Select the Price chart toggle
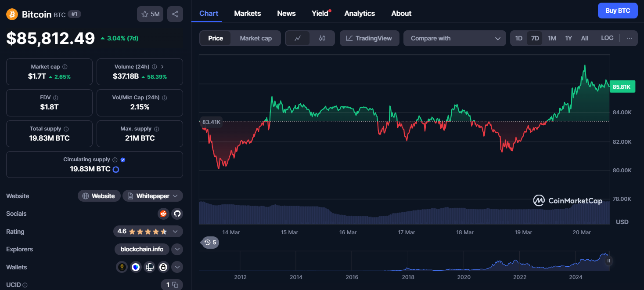Screen dimensions: 644x290 tap(216, 38)
